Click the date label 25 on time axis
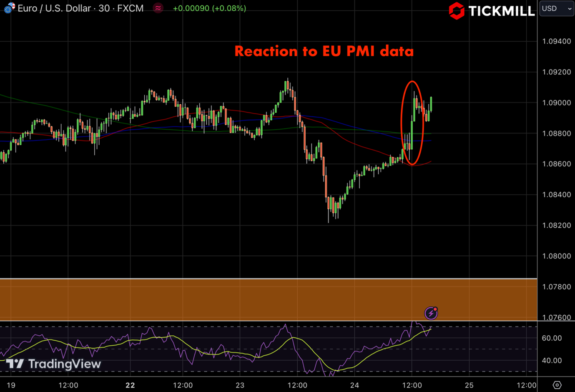The image size is (575, 392). pos(469,385)
